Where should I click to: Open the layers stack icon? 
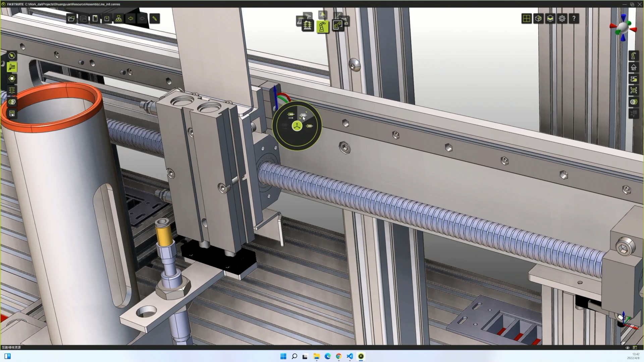550,19
